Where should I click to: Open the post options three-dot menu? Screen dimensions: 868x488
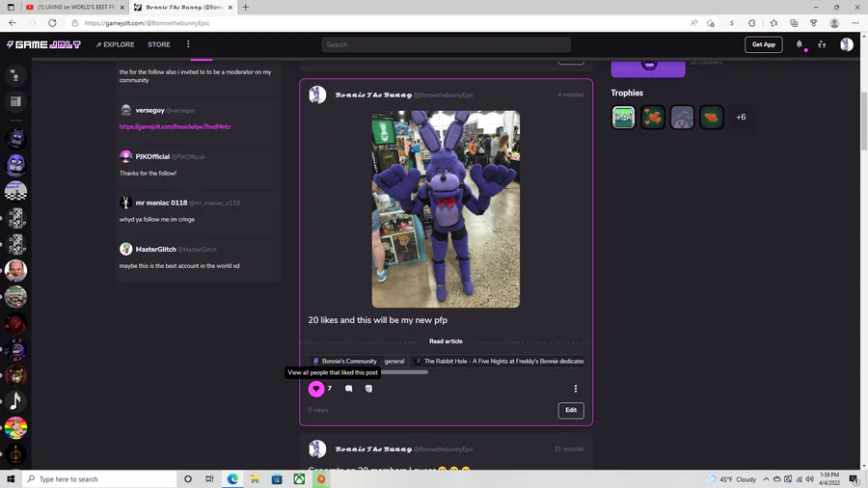click(x=576, y=389)
